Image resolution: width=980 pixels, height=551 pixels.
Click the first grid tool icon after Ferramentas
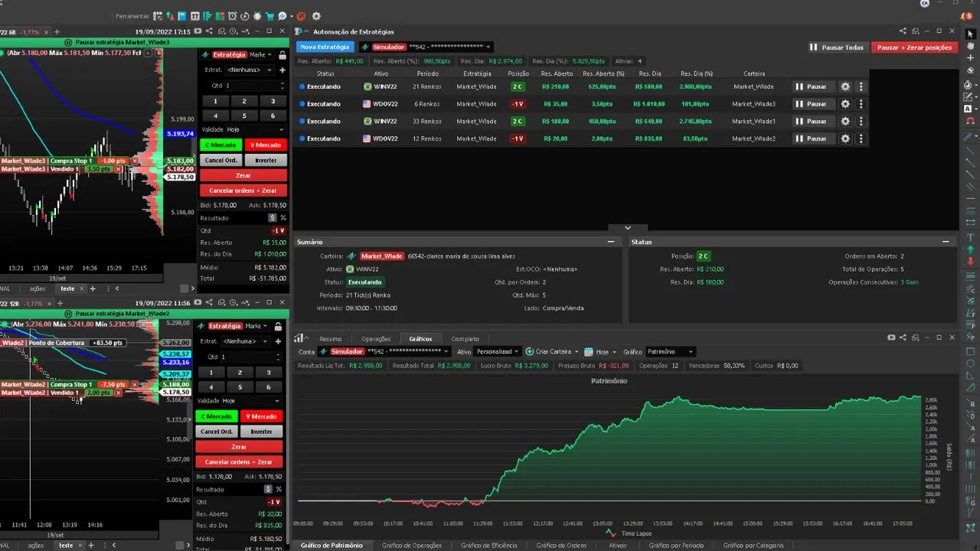pos(158,15)
